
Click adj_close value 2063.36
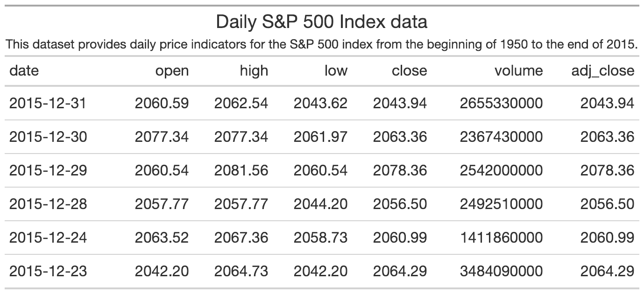coord(607,137)
